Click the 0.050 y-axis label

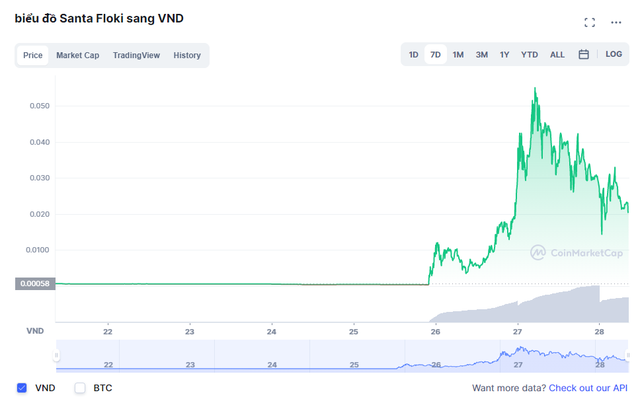point(40,106)
